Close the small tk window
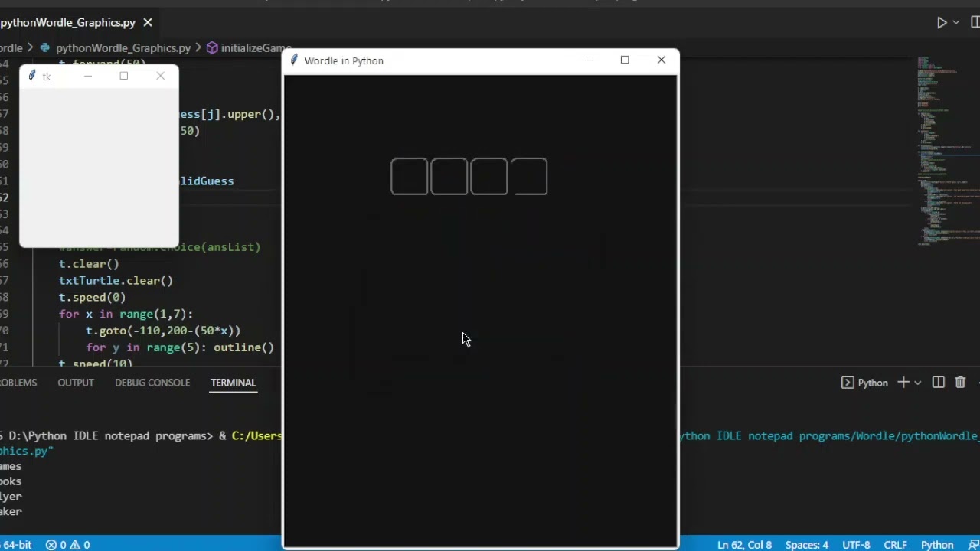 [x=160, y=76]
